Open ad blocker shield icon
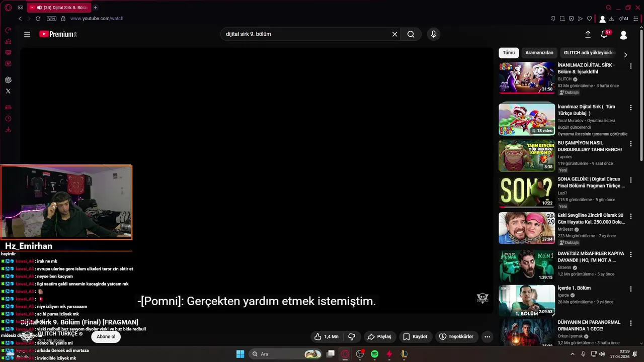The height and width of the screenshot is (362, 644). click(571, 19)
